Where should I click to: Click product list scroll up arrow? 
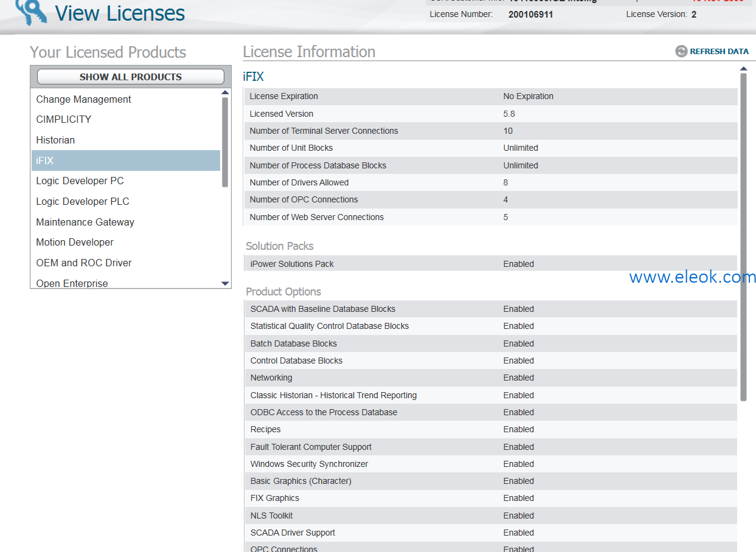(225, 92)
